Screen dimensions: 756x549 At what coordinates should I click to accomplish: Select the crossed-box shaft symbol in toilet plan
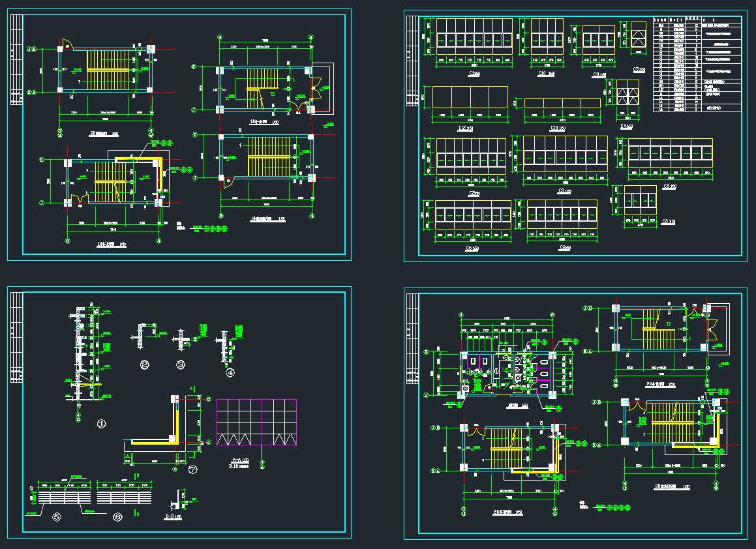(465, 389)
